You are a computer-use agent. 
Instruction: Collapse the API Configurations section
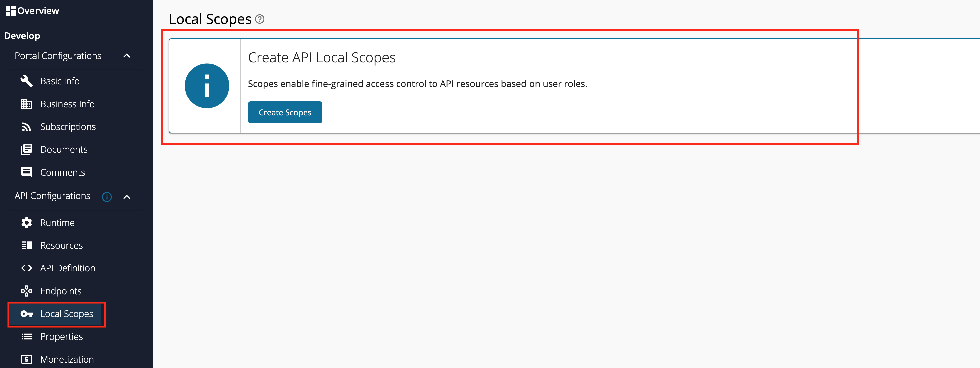tap(127, 197)
